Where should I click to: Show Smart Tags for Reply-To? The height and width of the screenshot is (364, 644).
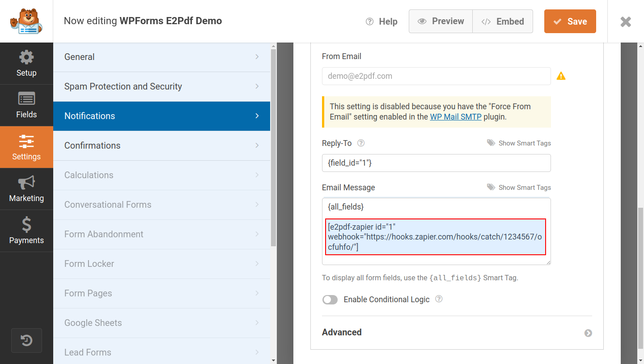519,143
